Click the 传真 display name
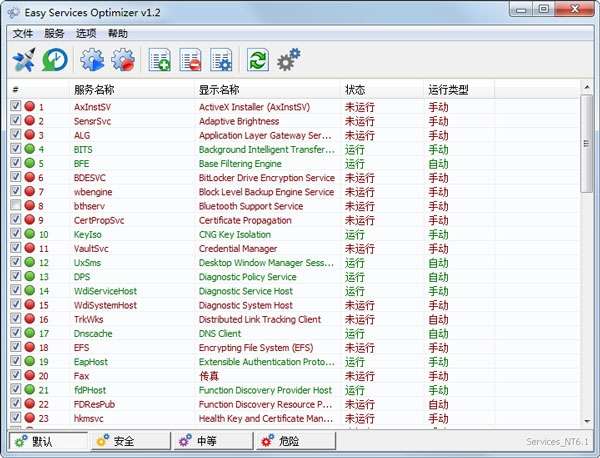This screenshot has height=458, width=600. 209,376
